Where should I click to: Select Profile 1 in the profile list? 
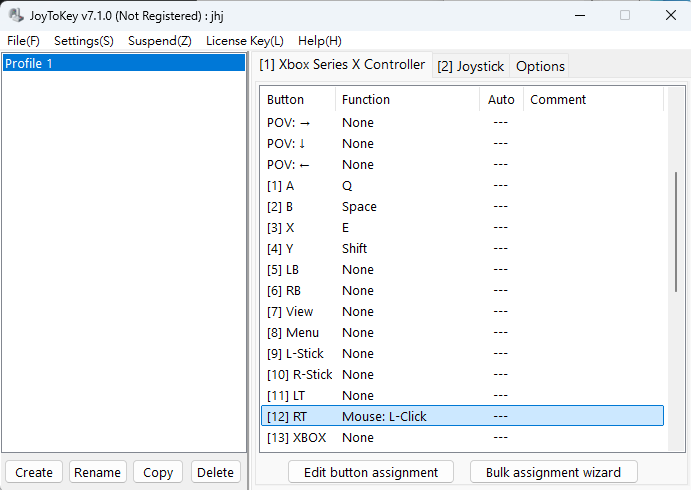click(x=124, y=63)
